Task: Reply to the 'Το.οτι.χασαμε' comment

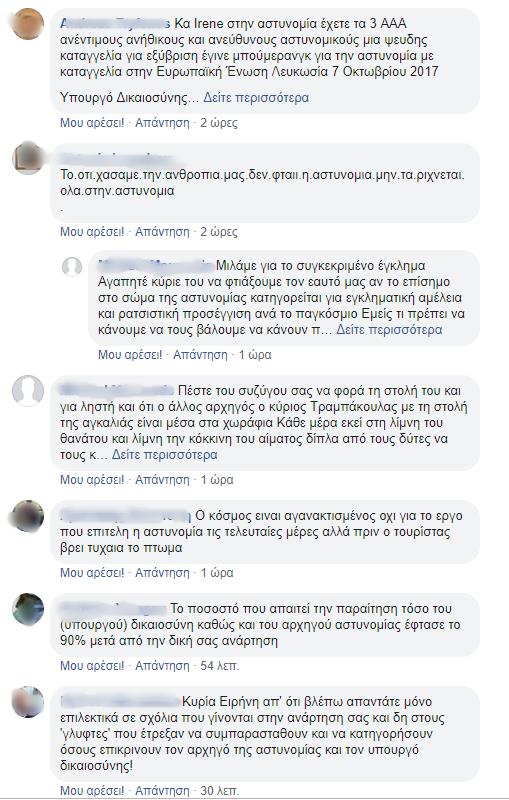Action: tap(162, 232)
